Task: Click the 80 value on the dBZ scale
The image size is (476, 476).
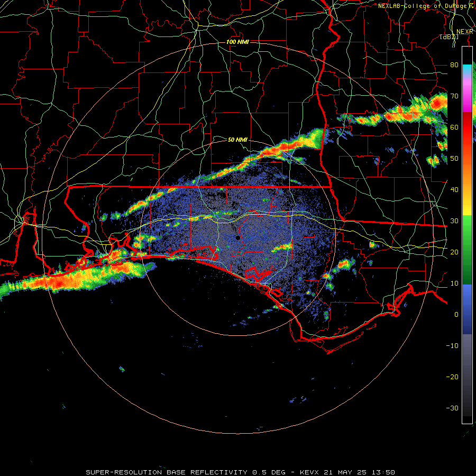Action: point(454,65)
